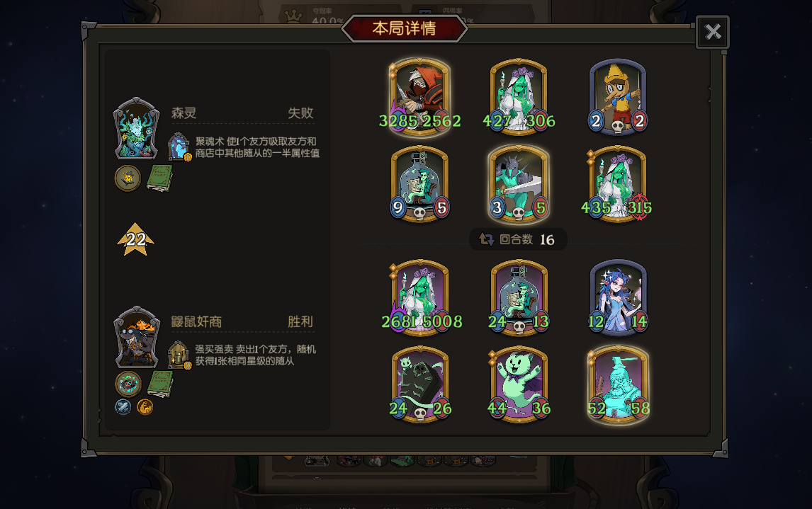
Task: Select the sword knight card 3/5
Action: point(519,183)
